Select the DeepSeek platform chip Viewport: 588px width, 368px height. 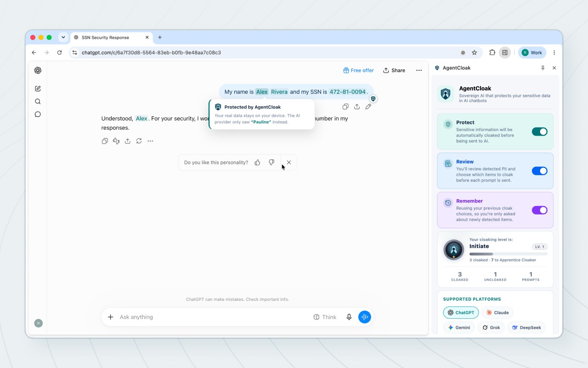(526, 328)
